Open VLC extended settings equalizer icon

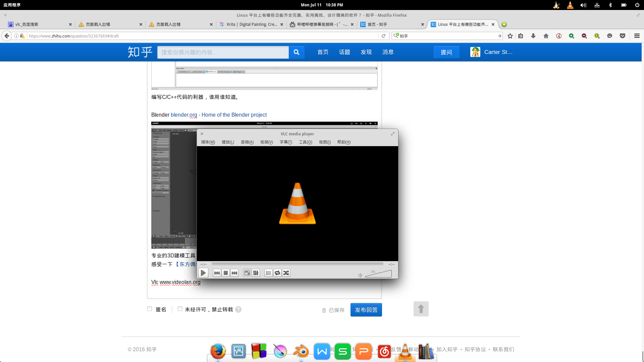click(256, 273)
